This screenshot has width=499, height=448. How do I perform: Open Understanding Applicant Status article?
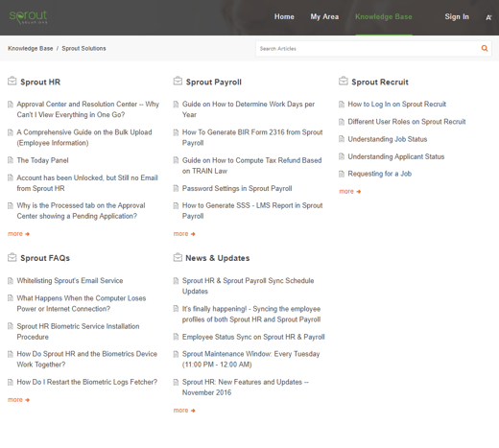point(396,156)
